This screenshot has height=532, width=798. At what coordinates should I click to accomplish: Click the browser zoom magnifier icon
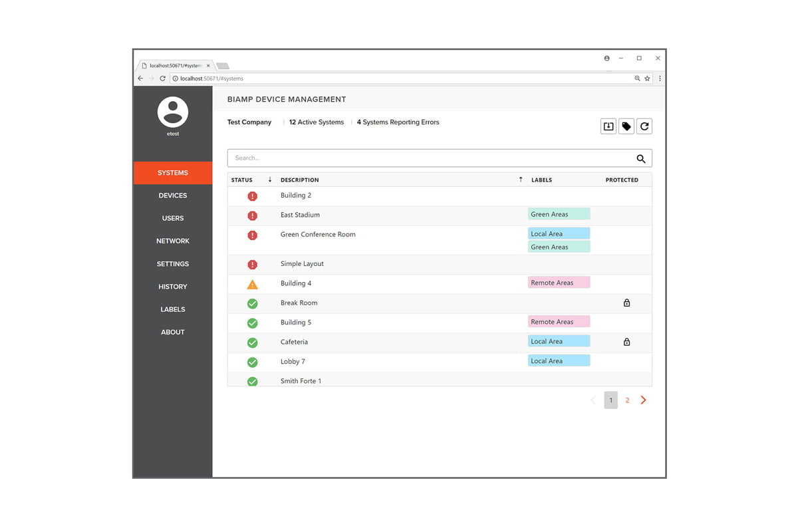[x=637, y=78]
